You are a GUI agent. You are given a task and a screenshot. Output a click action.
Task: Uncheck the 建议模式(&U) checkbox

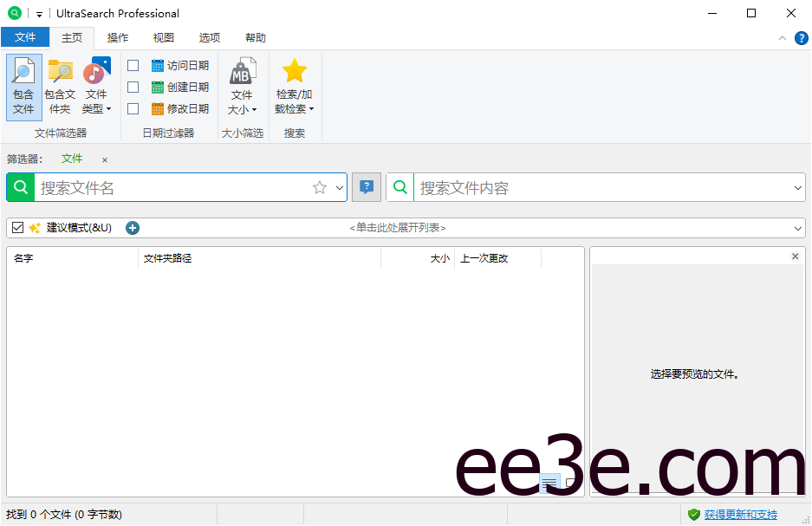[18, 227]
